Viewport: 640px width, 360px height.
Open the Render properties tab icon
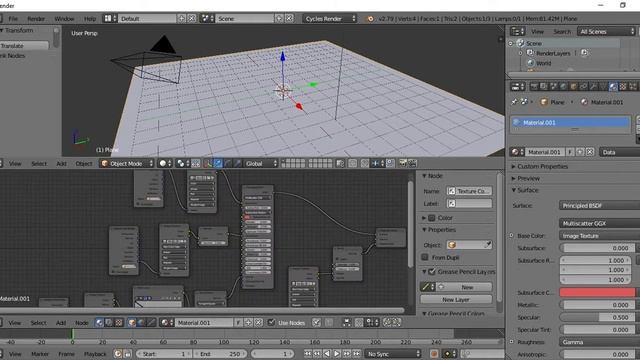533,87
